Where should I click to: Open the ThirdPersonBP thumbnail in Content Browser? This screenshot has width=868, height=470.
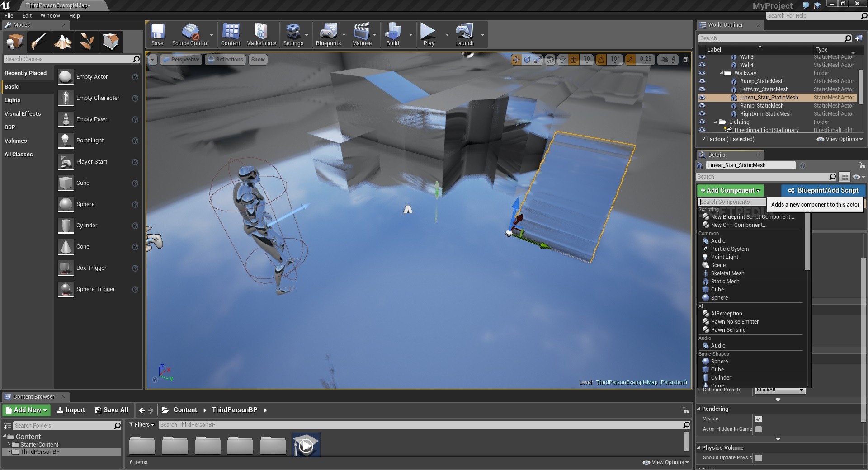coord(306,445)
